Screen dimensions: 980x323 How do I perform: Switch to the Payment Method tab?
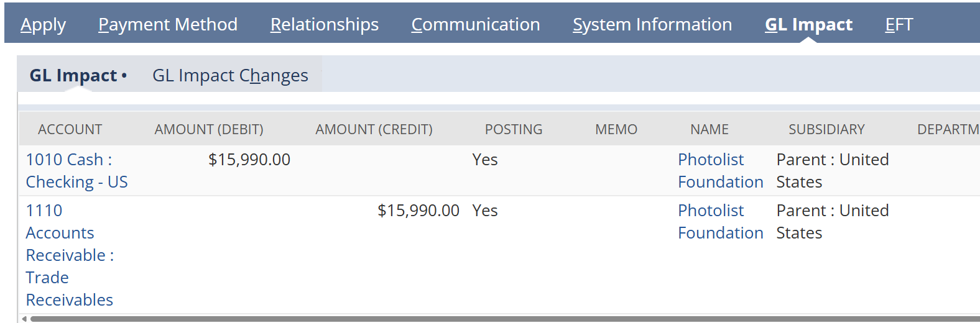[x=168, y=24]
